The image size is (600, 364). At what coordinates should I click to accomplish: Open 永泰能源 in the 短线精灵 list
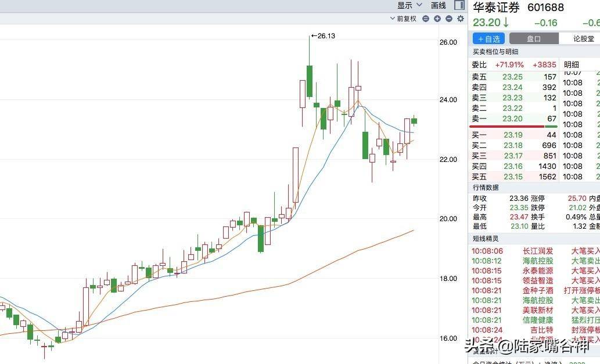click(538, 271)
